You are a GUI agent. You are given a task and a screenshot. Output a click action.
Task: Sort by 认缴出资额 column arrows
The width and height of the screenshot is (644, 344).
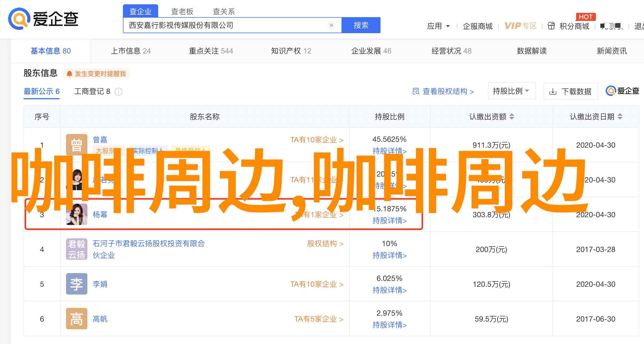(512, 117)
